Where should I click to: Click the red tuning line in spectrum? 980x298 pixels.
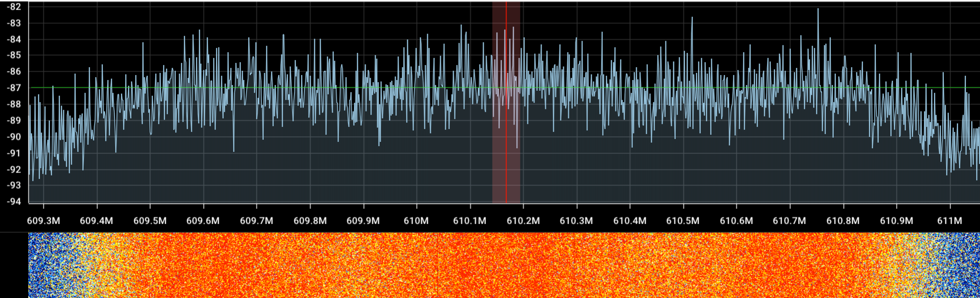[x=506, y=103]
